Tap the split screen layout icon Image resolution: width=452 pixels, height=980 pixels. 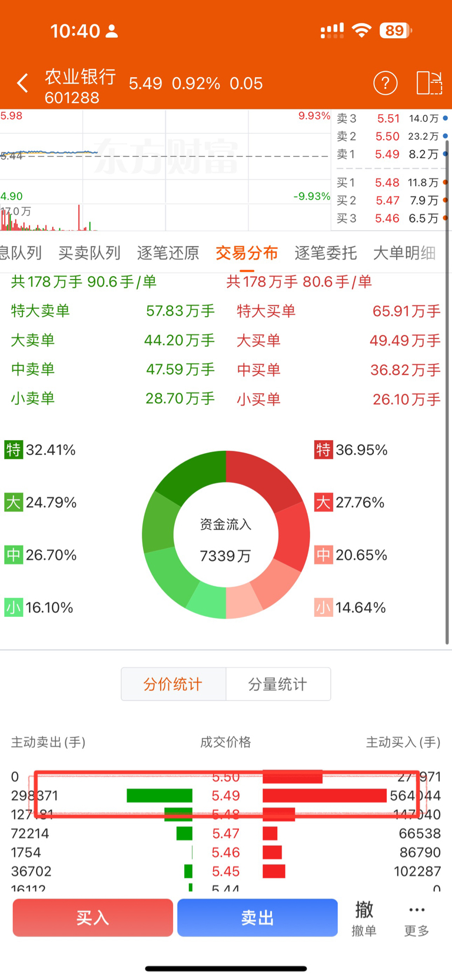(429, 83)
